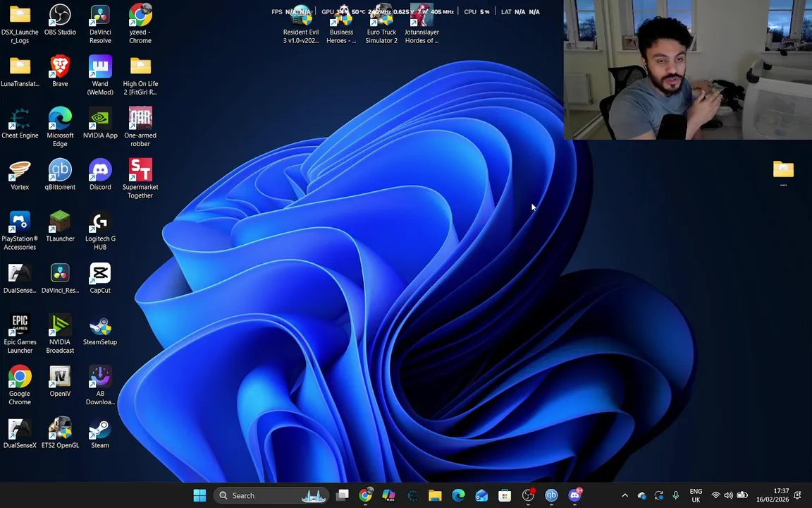Switch to OBS Studio in the taskbar
The width and height of the screenshot is (812, 508).
[x=528, y=495]
